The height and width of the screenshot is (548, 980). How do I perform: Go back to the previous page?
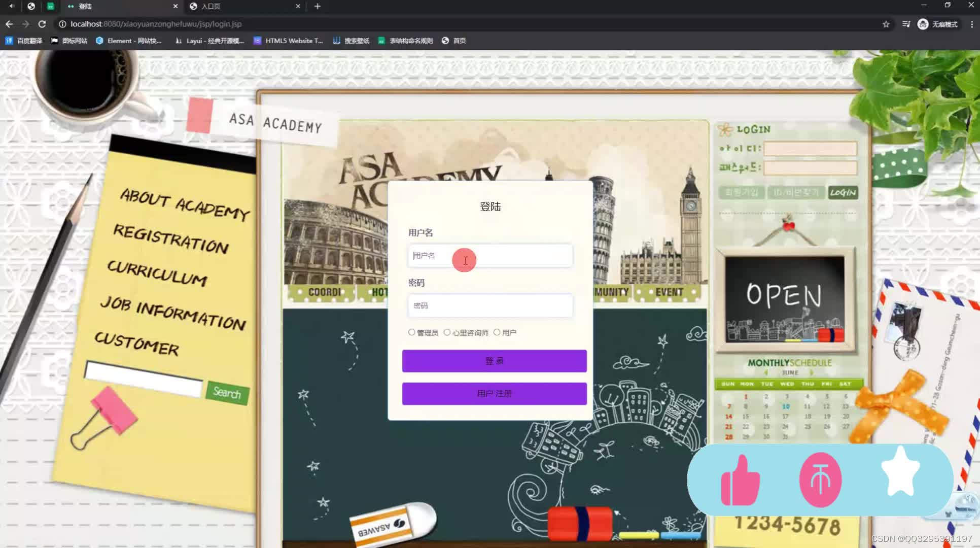pos(9,24)
